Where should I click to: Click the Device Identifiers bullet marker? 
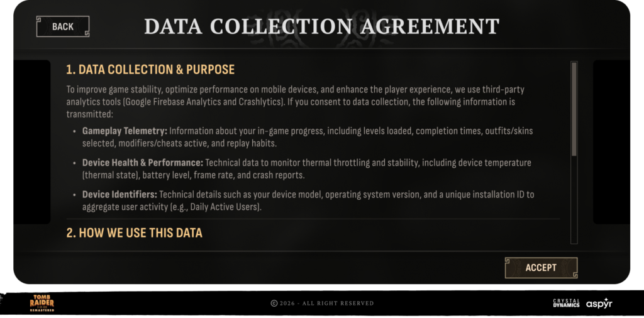tap(74, 195)
